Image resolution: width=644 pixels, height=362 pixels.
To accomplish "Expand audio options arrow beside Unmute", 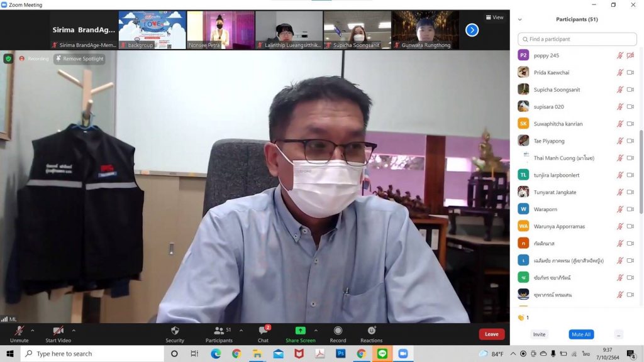I will (33, 330).
